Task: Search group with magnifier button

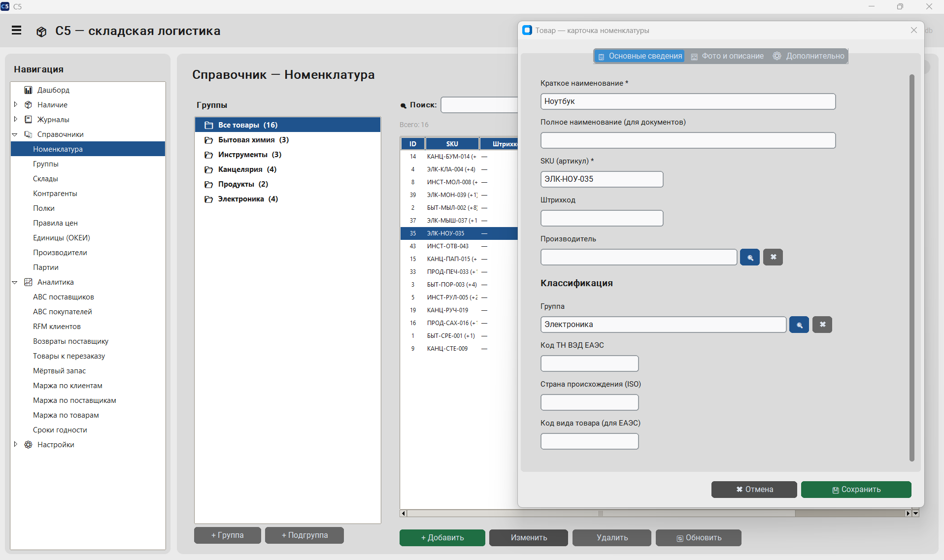Action: coord(799,325)
